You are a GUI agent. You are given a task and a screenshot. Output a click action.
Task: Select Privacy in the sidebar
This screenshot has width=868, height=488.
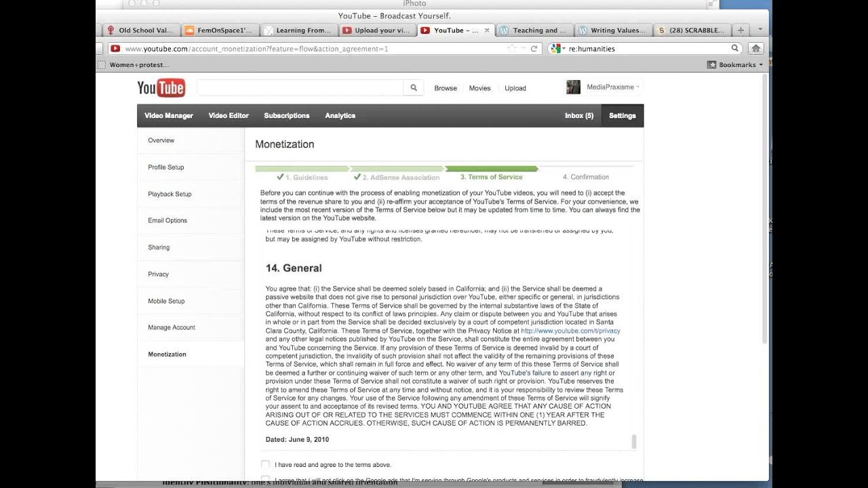(158, 274)
